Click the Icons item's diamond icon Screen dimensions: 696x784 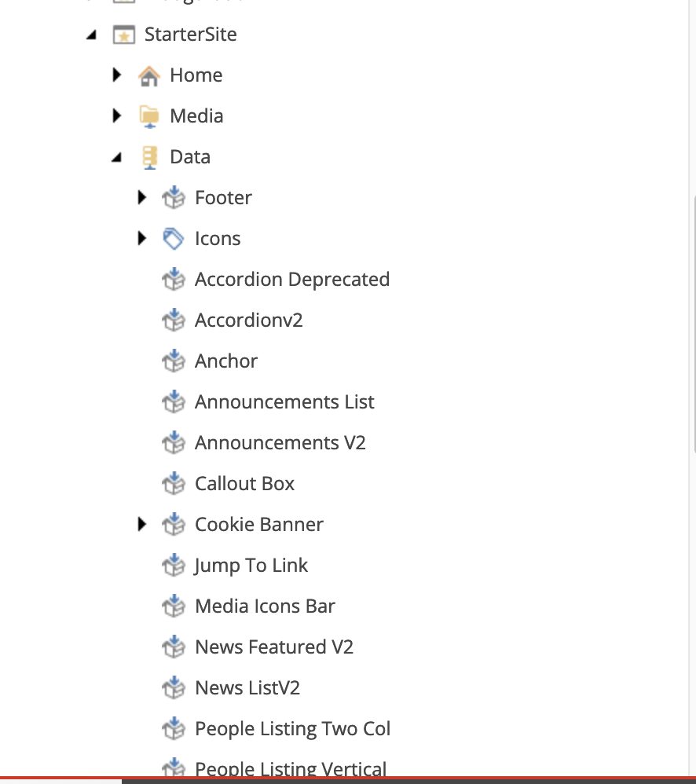174,238
